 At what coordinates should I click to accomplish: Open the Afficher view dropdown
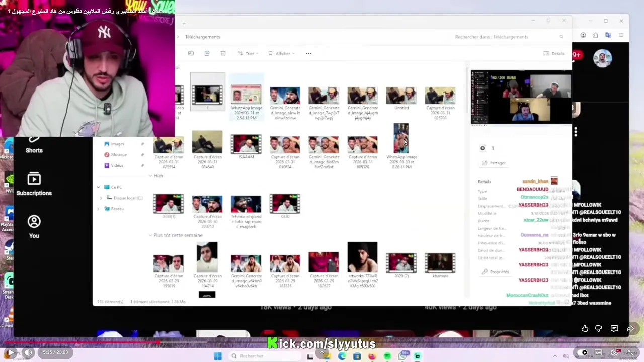(x=281, y=53)
